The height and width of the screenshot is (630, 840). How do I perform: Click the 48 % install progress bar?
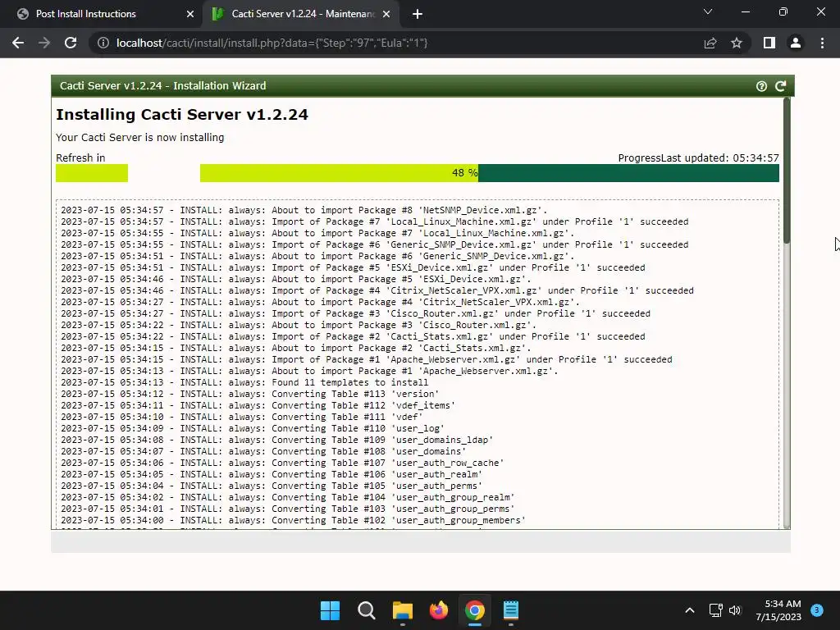click(490, 173)
